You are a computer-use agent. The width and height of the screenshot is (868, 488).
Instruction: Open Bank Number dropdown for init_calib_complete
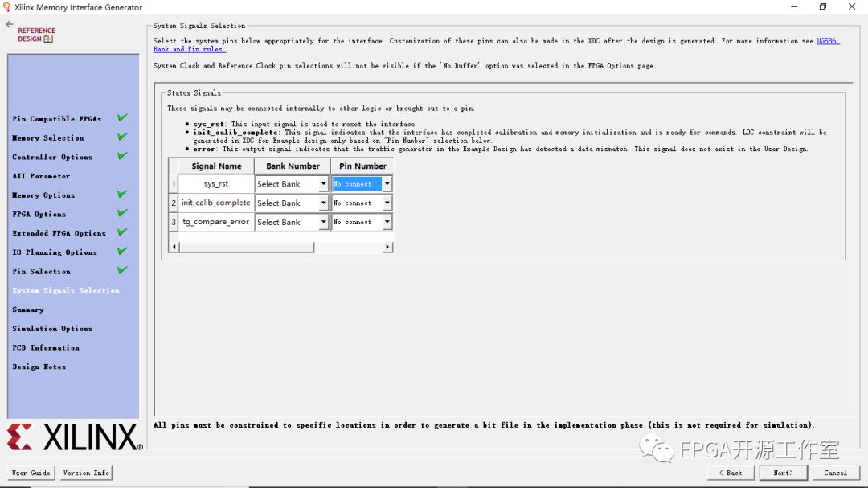(323, 203)
